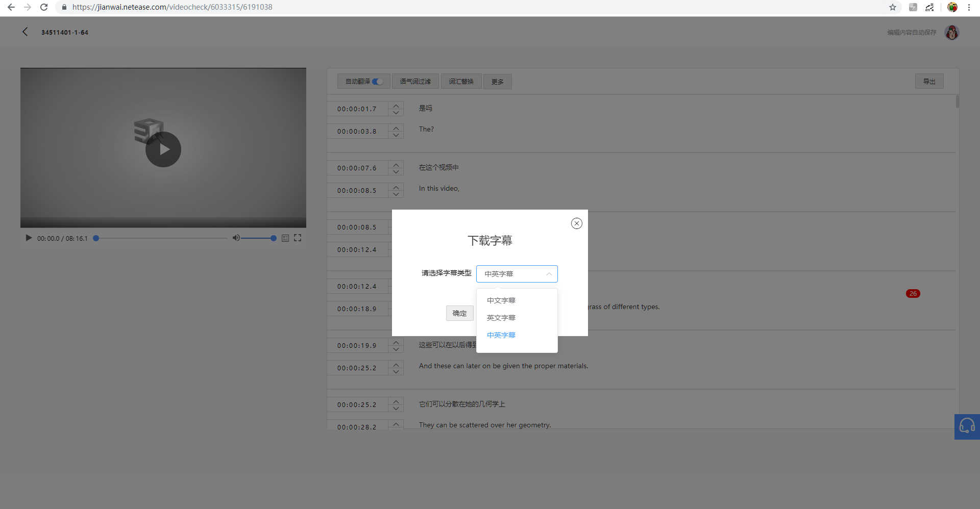Toggle subtitle display icon in player
The width and height of the screenshot is (980, 509).
(285, 238)
